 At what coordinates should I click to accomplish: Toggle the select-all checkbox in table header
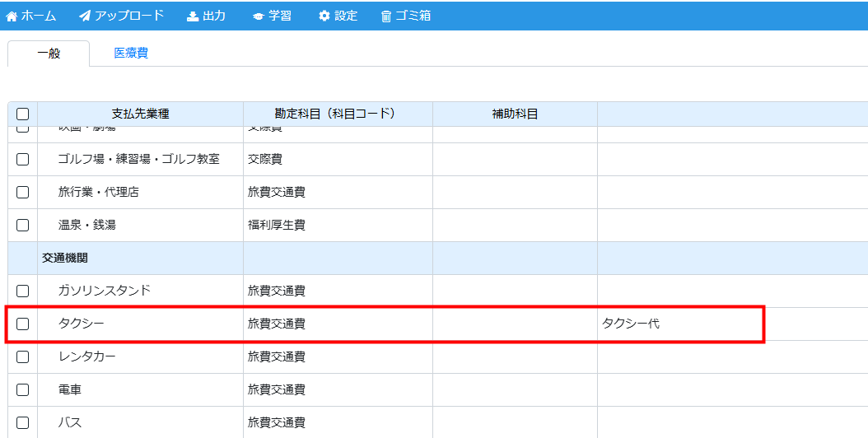[x=23, y=114]
